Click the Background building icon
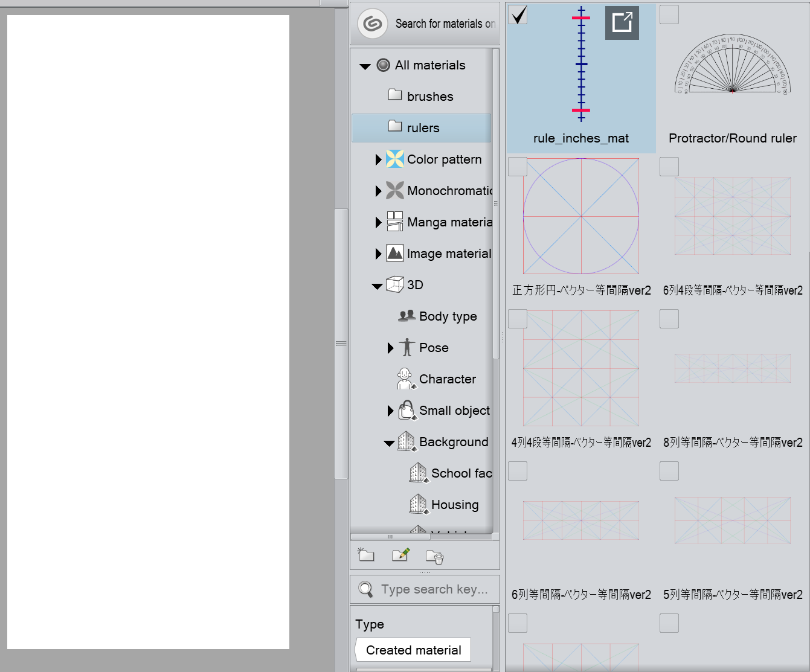This screenshot has height=672, width=810. click(x=407, y=441)
